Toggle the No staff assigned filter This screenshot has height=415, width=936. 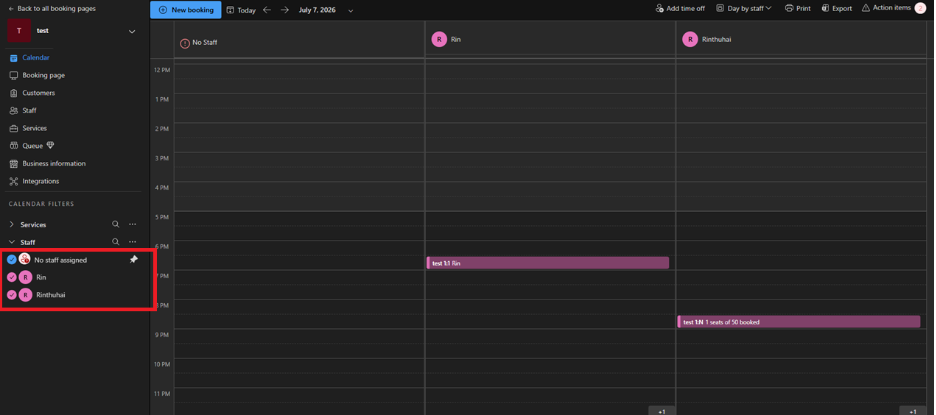click(x=11, y=260)
